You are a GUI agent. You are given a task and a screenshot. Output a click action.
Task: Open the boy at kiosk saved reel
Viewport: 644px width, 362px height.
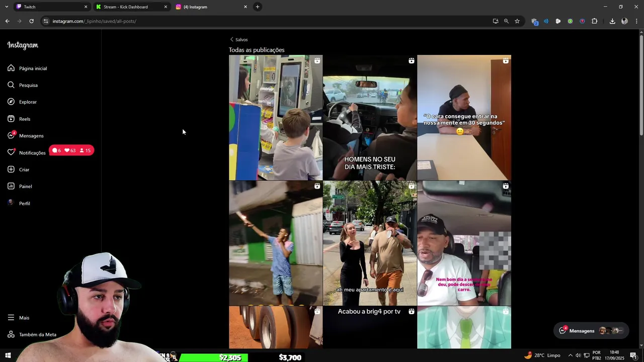coord(276,118)
